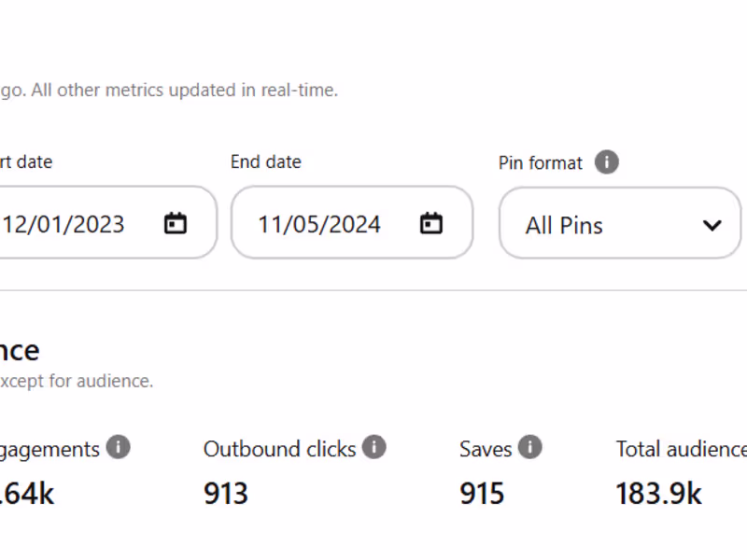This screenshot has height=560, width=747.
Task: Expand the All Pins dropdown chevron
Action: [712, 225]
